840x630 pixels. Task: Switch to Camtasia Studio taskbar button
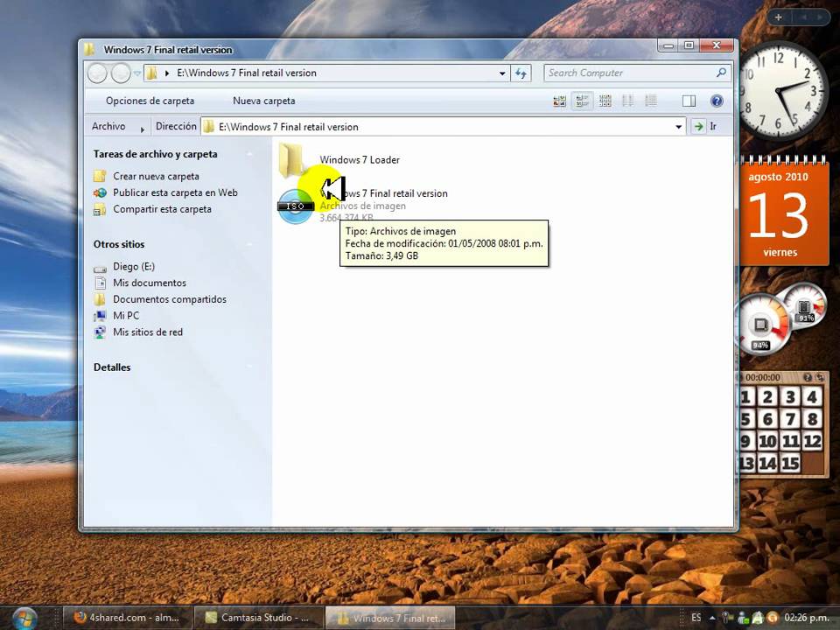258,618
